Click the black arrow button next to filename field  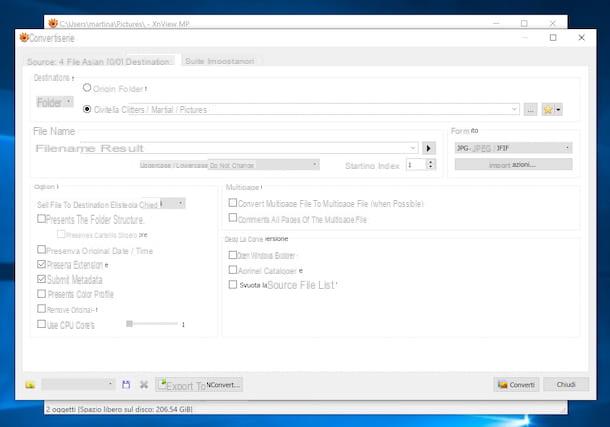click(429, 148)
